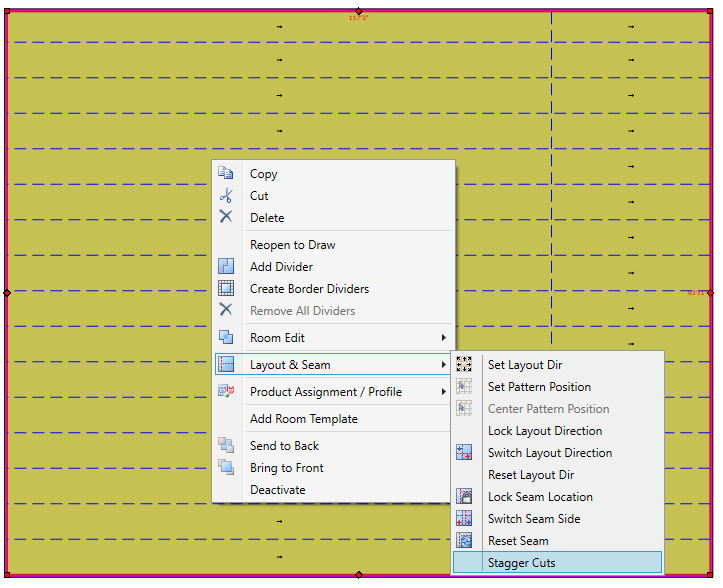The image size is (723, 588).
Task: Click the top center room edge handle
Action: (x=359, y=11)
